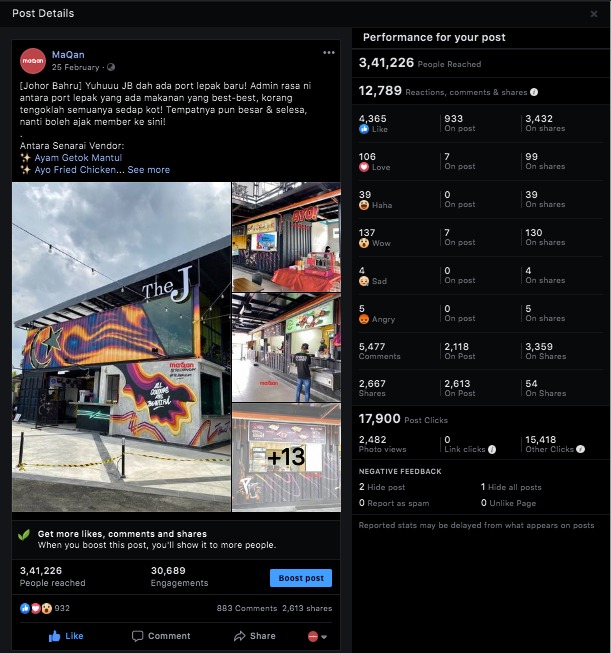Viewport: 611px width, 653px height.
Task: Expand the post text with See more
Action: coord(149,170)
